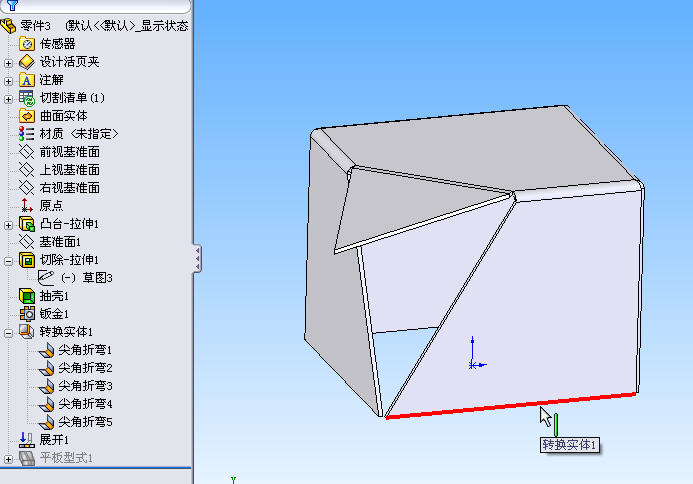693x484 pixels.
Task: Expand the 平板型式1 node
Action: tap(8, 460)
